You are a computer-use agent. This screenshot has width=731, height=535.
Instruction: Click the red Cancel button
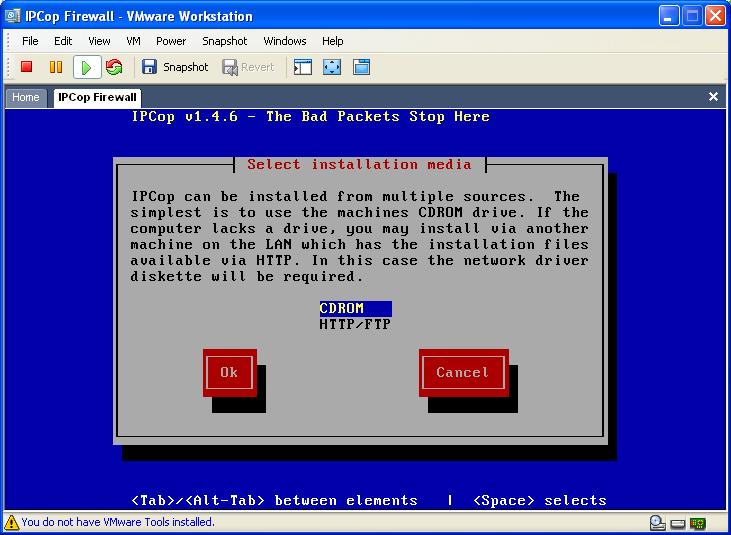click(x=463, y=373)
